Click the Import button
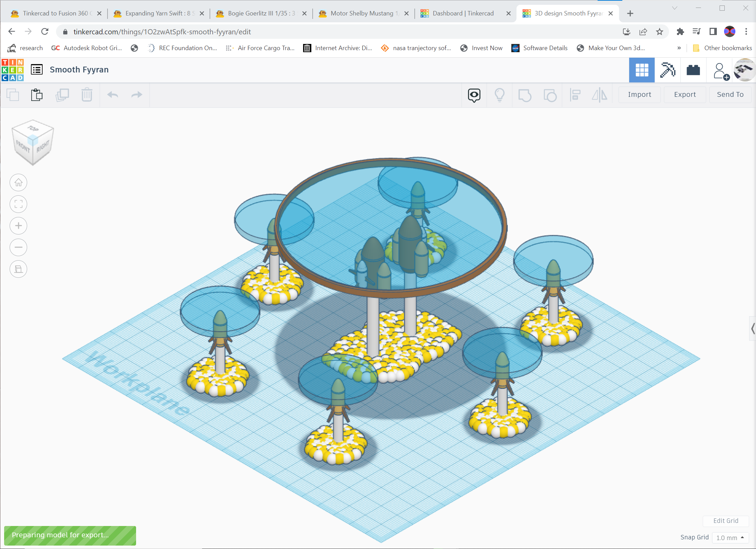This screenshot has width=756, height=549. [640, 95]
